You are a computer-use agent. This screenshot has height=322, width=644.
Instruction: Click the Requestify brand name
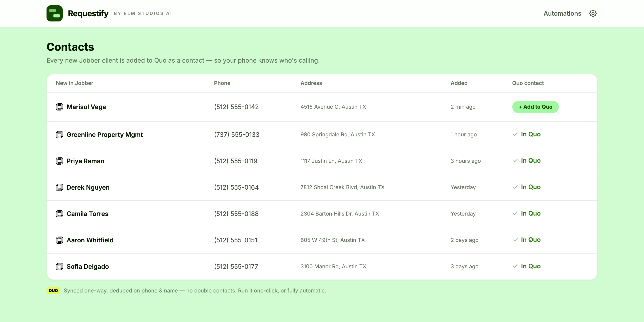88,13
